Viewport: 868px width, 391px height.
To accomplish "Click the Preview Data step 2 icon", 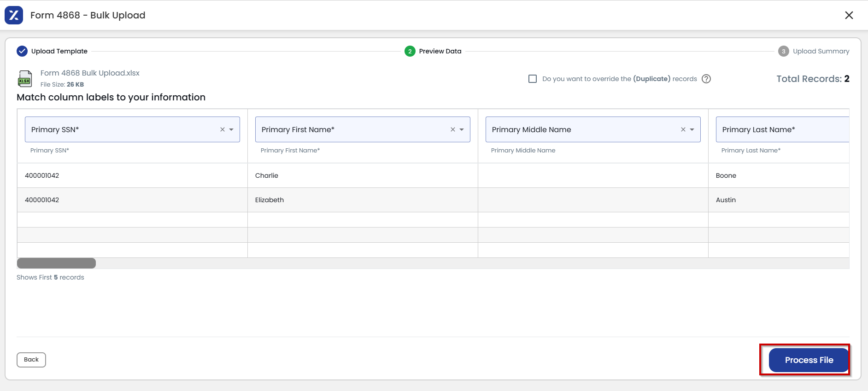I will pos(410,51).
